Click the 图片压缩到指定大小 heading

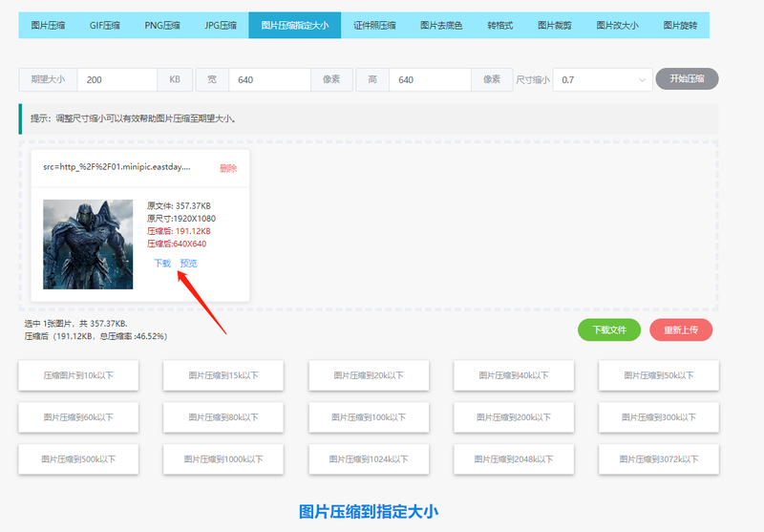369,512
